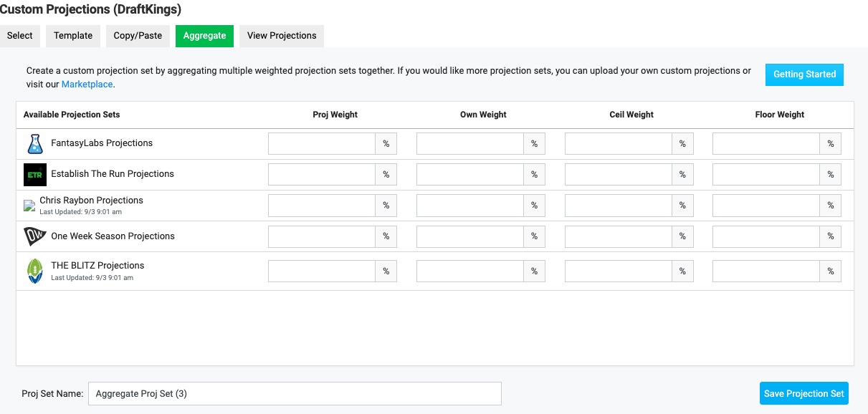Screen dimensions: 868x414
Task: Switch to the Select tab
Action: [20, 36]
